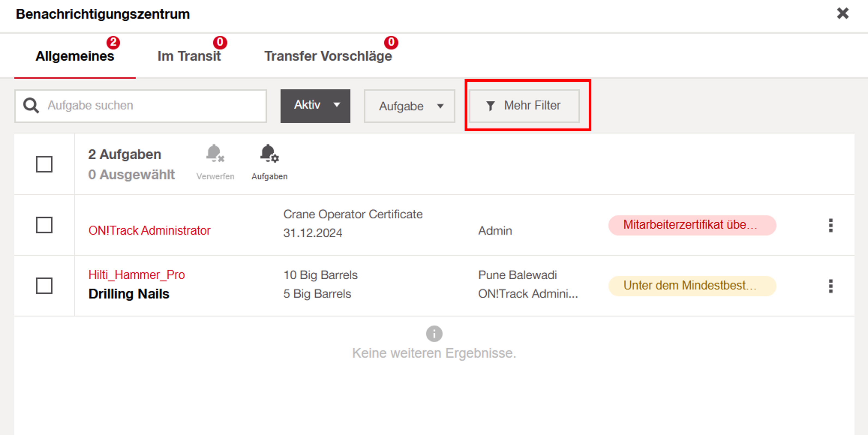Click the search magnifier icon
This screenshot has height=435, width=868.
click(x=31, y=106)
